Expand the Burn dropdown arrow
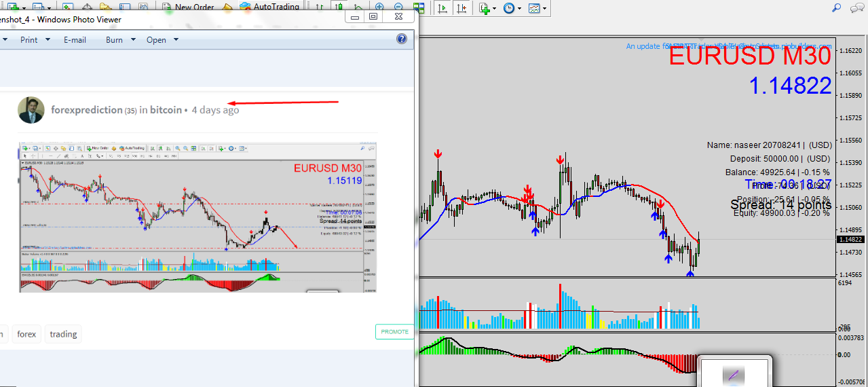868x387 pixels. (132, 39)
